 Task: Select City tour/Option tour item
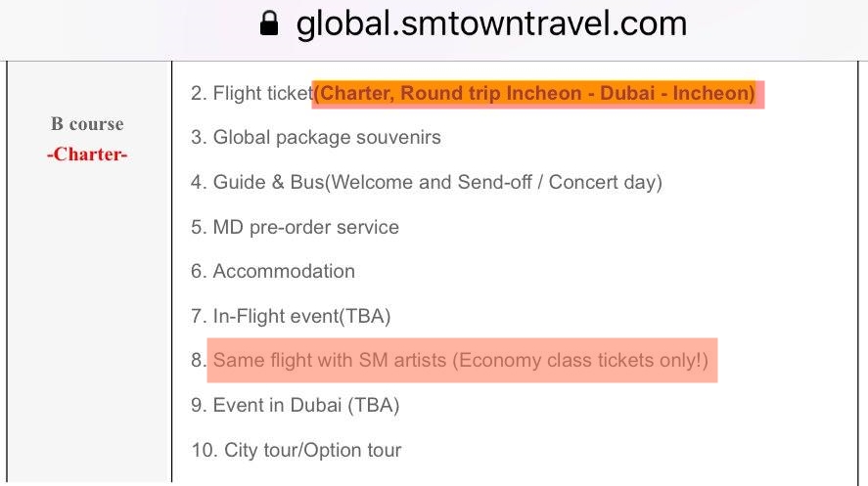[x=297, y=450]
